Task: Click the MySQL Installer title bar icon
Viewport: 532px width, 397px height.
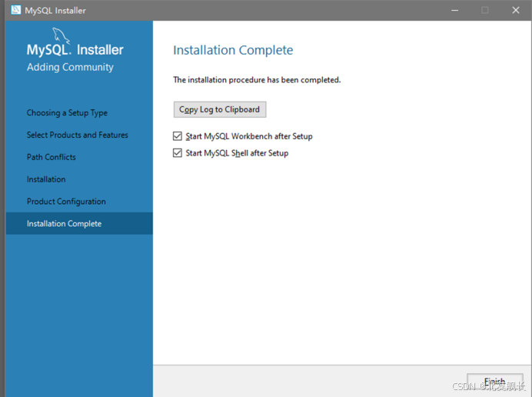Action: pos(16,10)
